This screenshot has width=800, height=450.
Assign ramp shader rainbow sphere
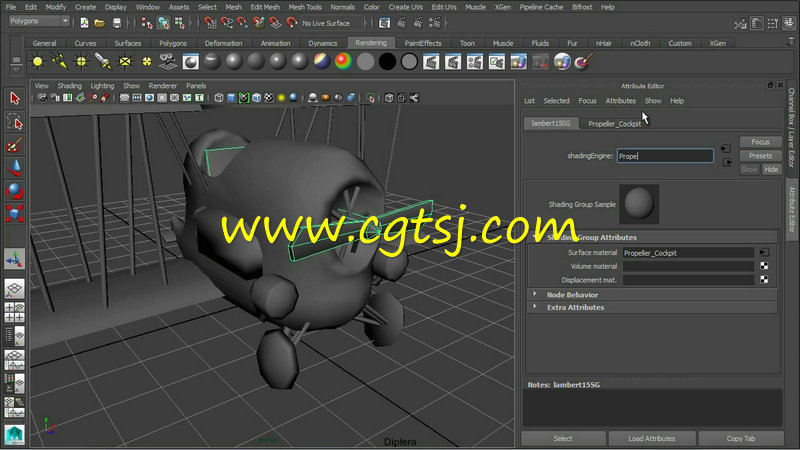click(x=343, y=62)
